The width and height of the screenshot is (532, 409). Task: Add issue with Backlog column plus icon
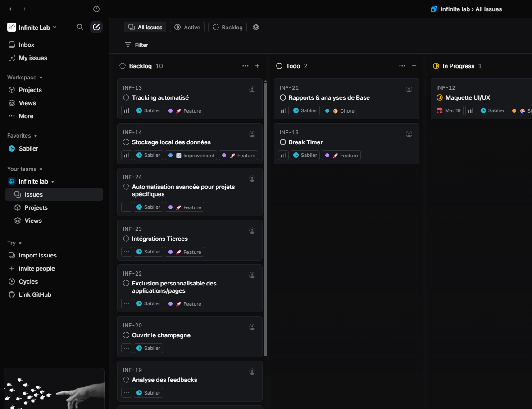(257, 66)
